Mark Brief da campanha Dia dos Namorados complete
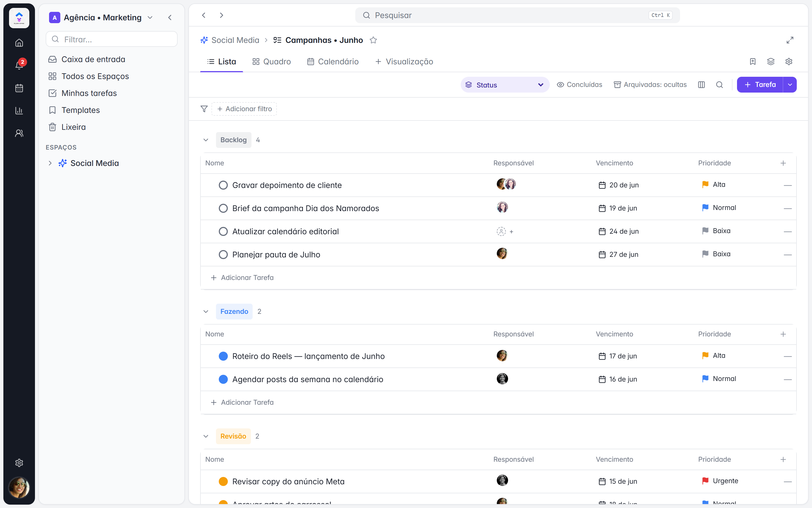Viewport: 812px width, 508px height. pyautogui.click(x=223, y=208)
